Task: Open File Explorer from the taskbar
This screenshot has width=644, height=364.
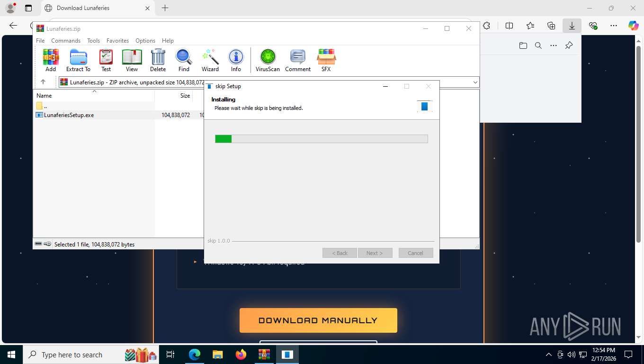Action: click(x=217, y=355)
